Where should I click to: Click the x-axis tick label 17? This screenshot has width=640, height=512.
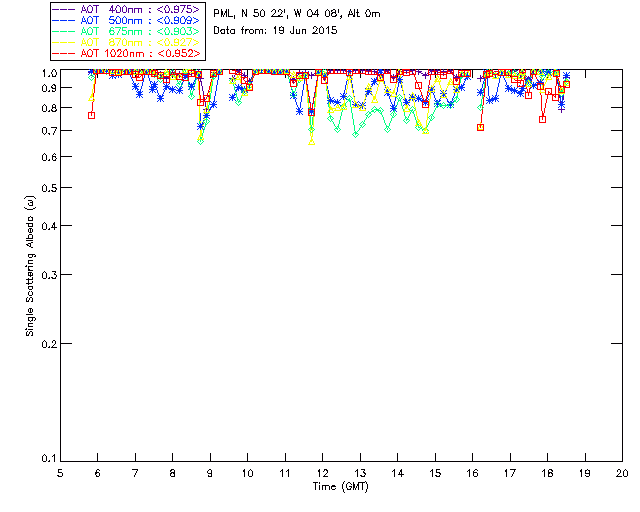pos(510,473)
